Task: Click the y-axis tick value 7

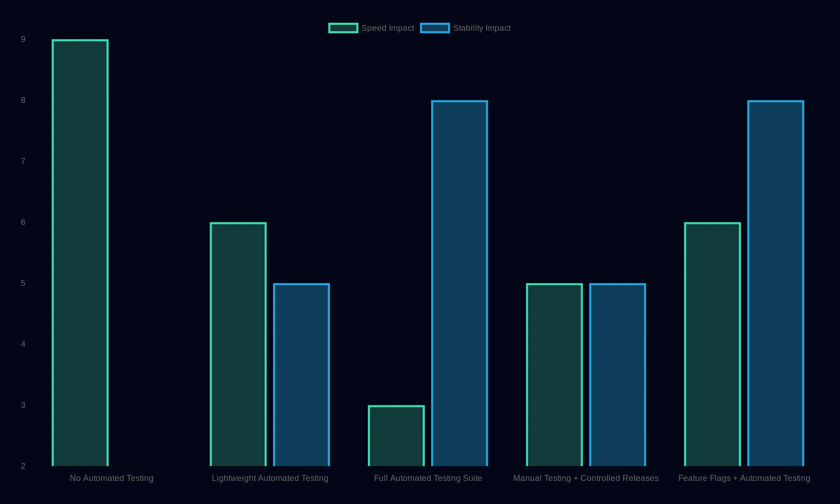Action: coord(23,161)
